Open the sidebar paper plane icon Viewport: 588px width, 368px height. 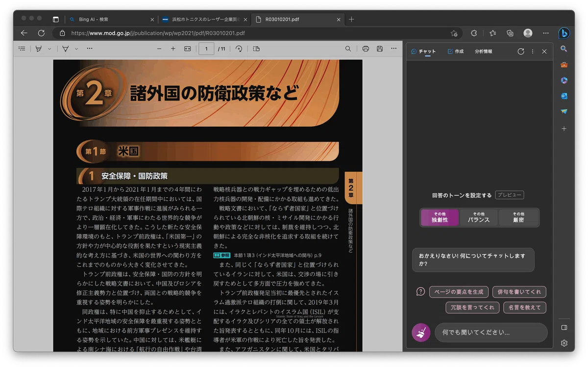point(564,112)
